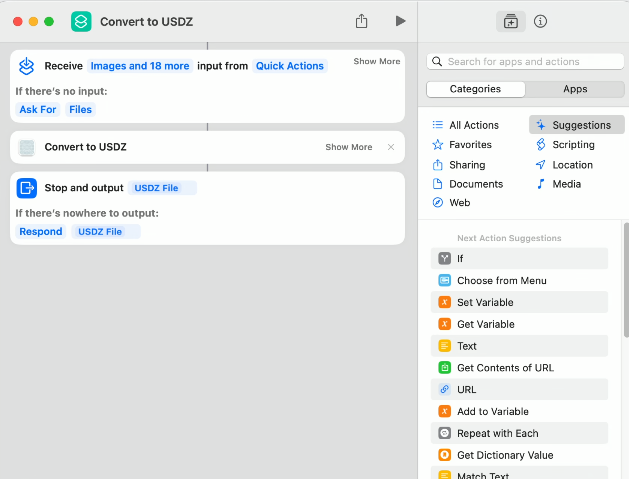Viewport: 629px width, 479px height.
Task: Open the Location category
Action: tap(564, 165)
